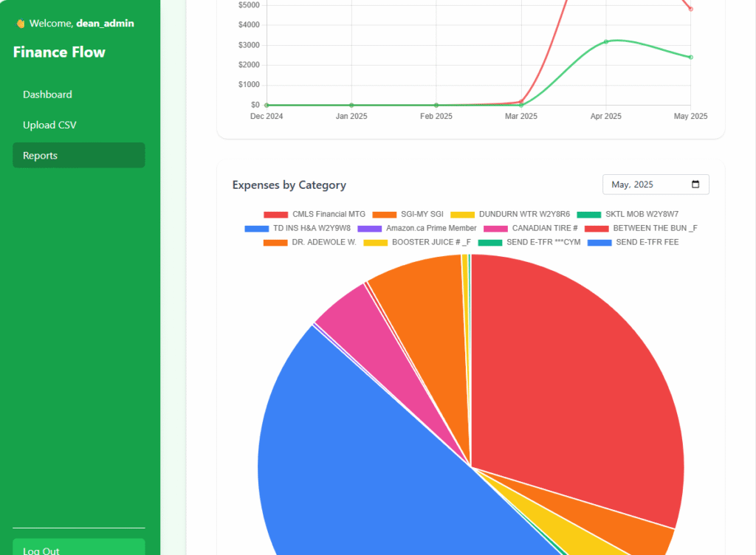
Task: Toggle SEND E-TFR ***CYM legend swatch
Action: tap(490, 242)
